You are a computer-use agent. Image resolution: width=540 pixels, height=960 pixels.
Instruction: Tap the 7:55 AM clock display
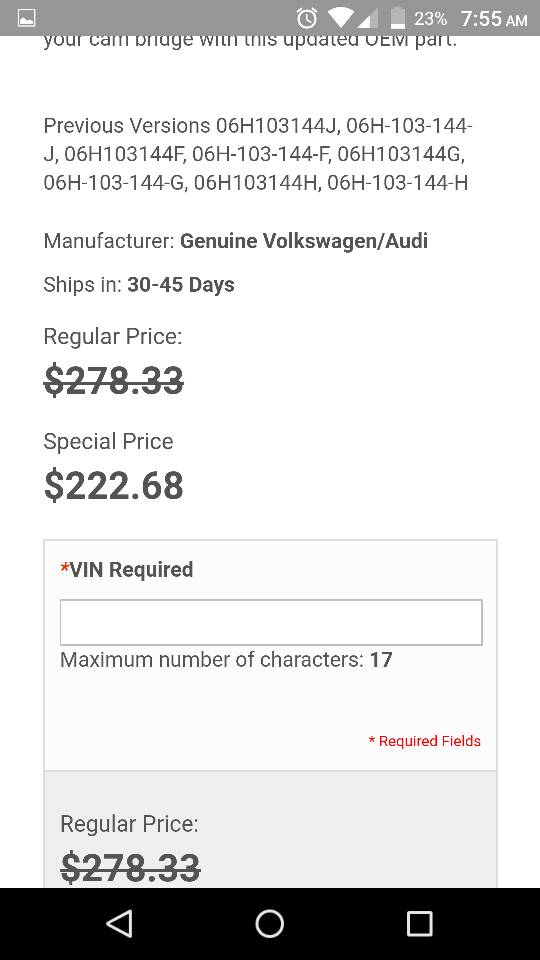click(494, 19)
